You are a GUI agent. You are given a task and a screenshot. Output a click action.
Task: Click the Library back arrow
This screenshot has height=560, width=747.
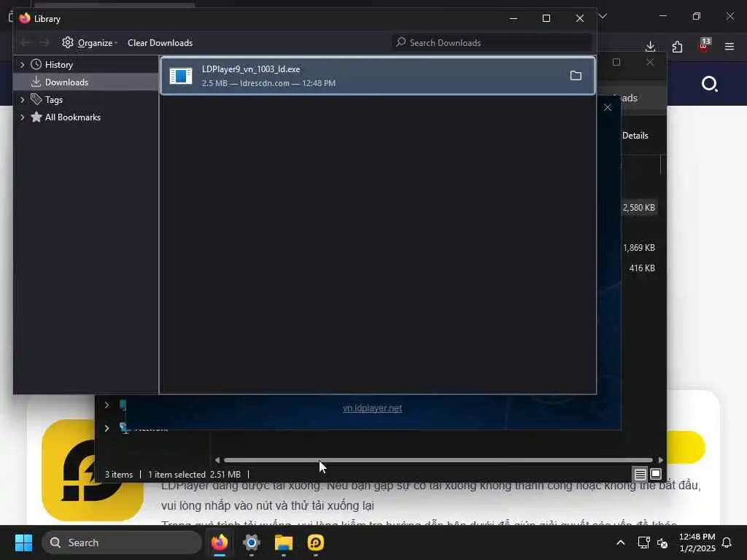(x=26, y=43)
